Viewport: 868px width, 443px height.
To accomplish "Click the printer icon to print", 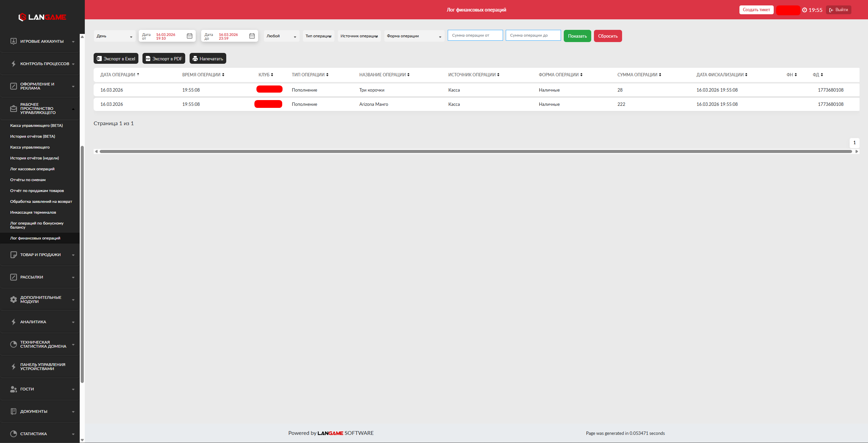I will click(x=195, y=59).
